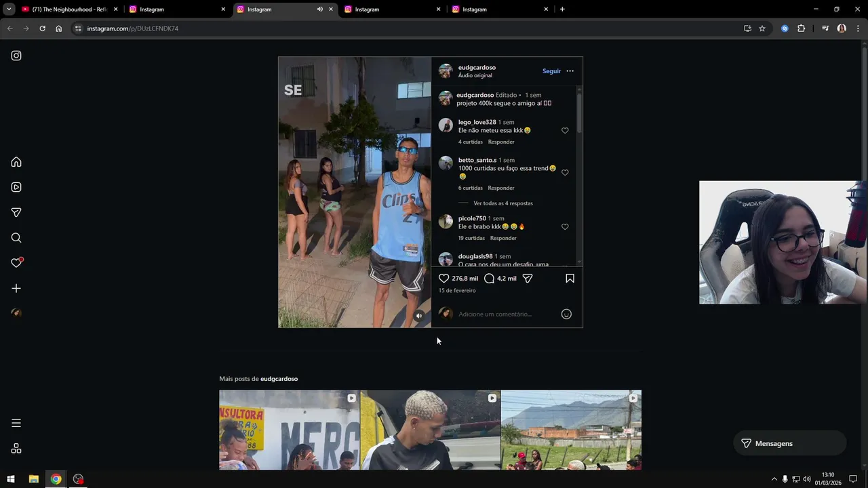
Task: Open direct messages paper-plane sidebar icon
Action: (x=16, y=212)
